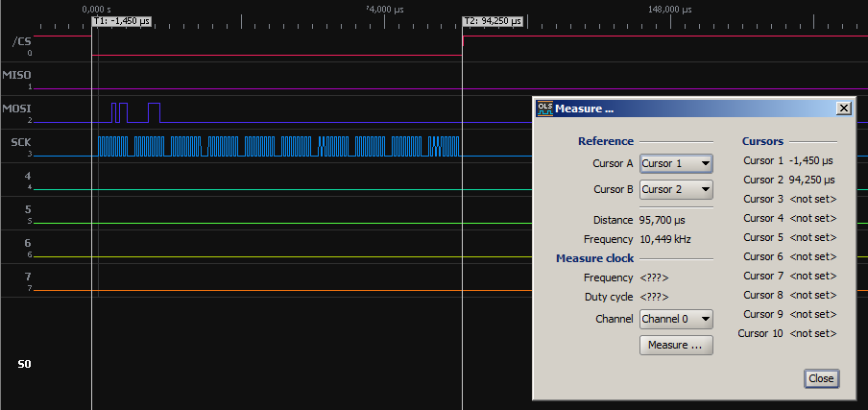Click the 148,000 µs timeline label
Viewport: 868px width, 410px height.
[670, 10]
